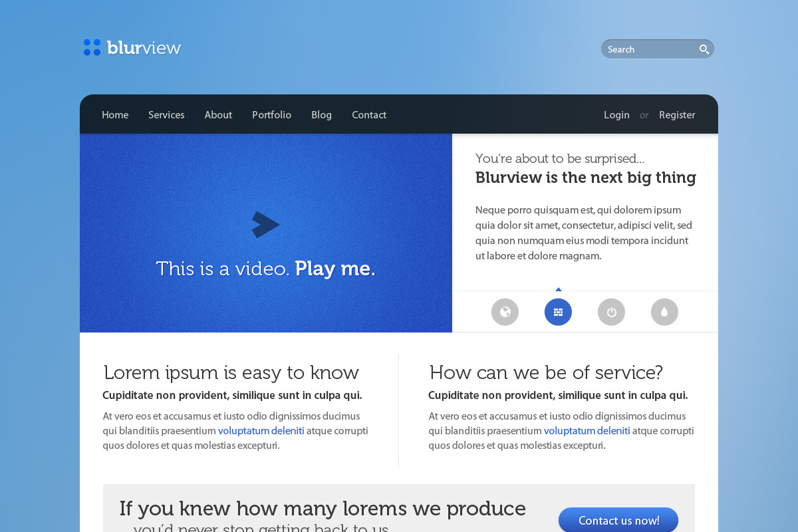Select the globe slide icon
This screenshot has width=798, height=532.
505,312
